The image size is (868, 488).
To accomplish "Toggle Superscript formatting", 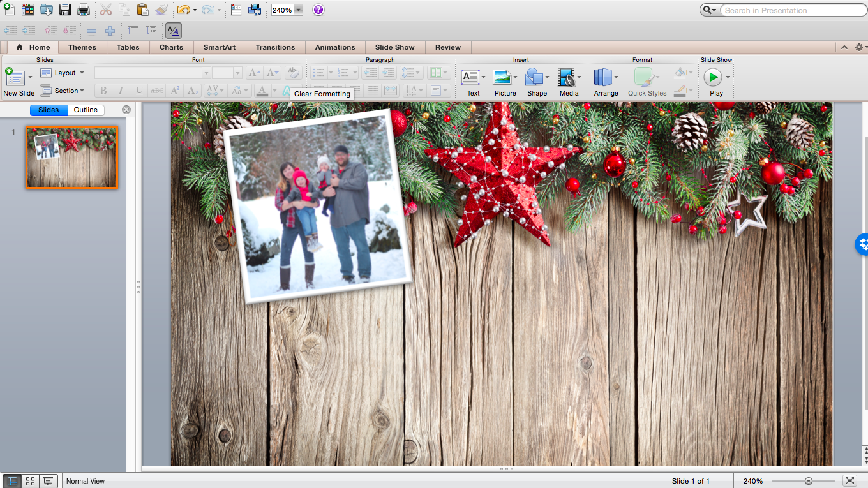I will (175, 91).
